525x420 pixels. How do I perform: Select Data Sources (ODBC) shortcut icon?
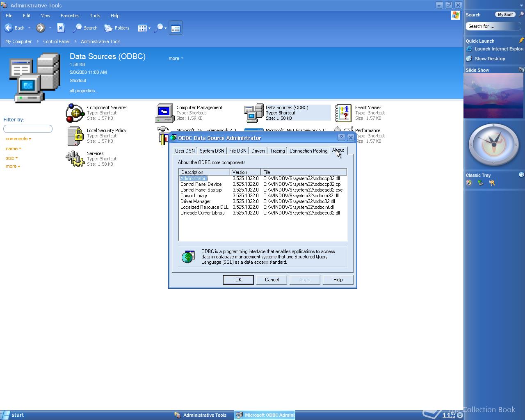(254, 113)
